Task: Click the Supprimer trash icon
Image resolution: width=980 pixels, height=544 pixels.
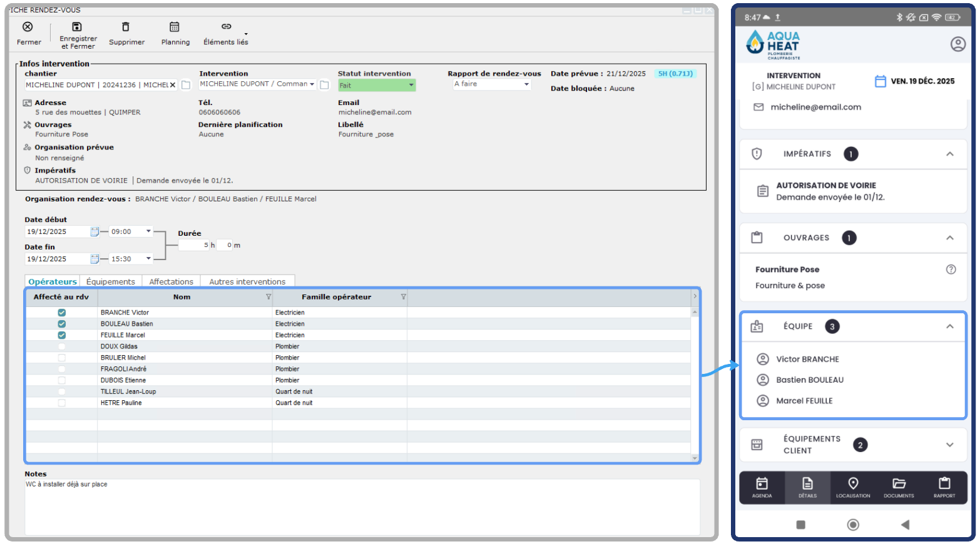Action: [126, 27]
